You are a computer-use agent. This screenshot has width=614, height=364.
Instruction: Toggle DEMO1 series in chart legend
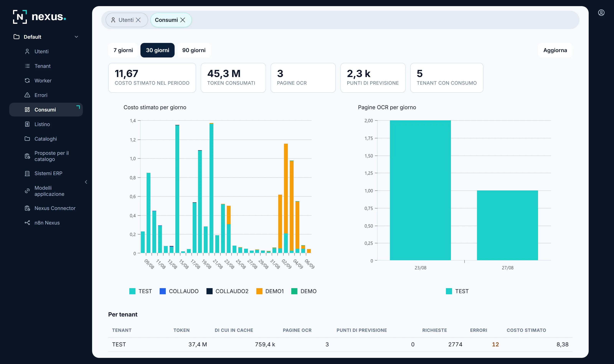[x=270, y=291]
